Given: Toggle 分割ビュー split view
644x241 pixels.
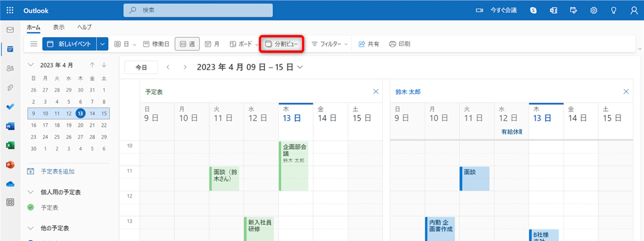Looking at the screenshot, I should pyautogui.click(x=281, y=44).
